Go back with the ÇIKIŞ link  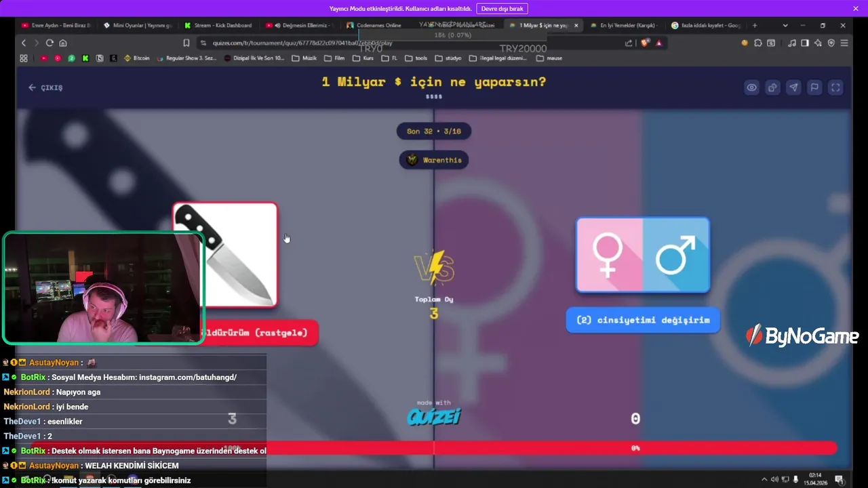(45, 87)
